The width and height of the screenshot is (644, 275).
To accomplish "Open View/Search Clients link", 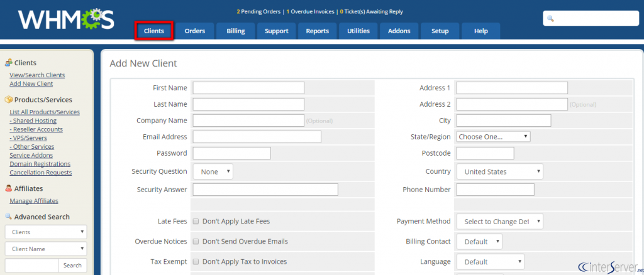I will click(x=37, y=75).
